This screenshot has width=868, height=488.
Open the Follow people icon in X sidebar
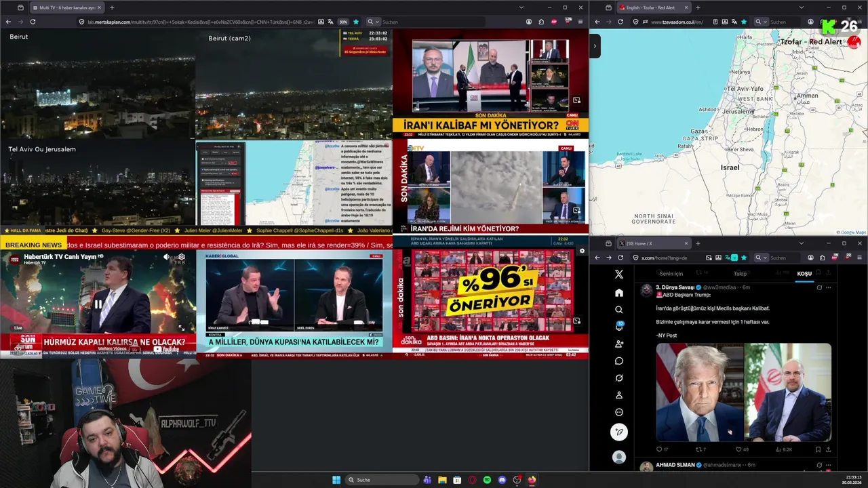pos(618,344)
